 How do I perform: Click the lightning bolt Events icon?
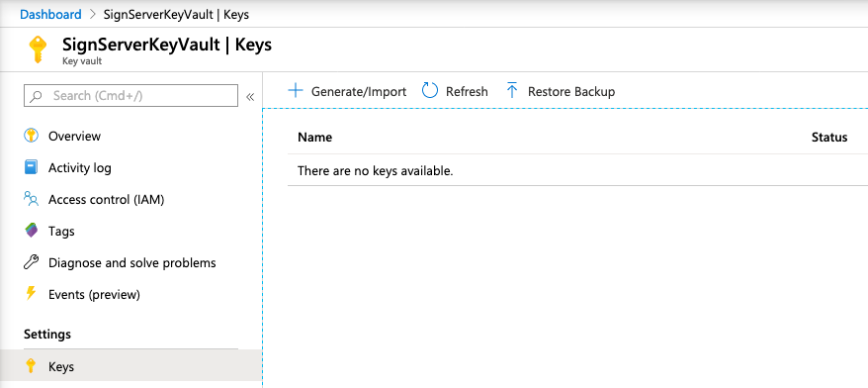(31, 293)
